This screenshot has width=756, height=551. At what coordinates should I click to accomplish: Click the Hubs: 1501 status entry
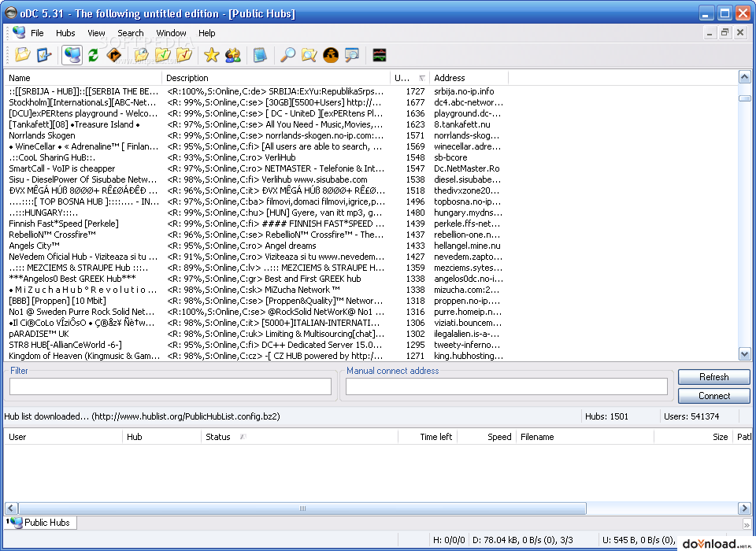[606, 416]
